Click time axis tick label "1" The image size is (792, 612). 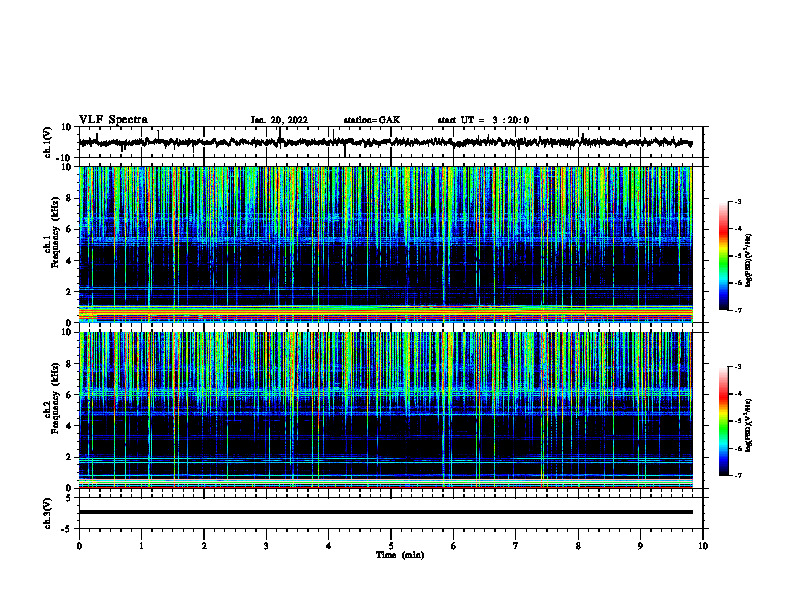[x=141, y=546]
